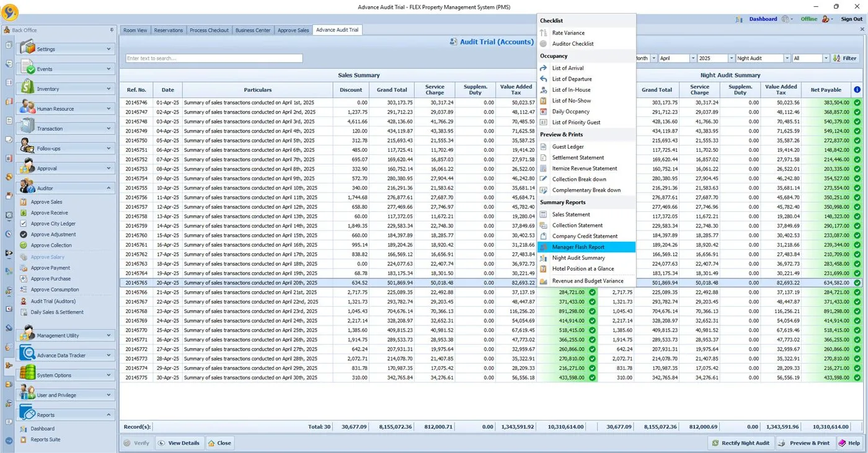This screenshot has height=453, width=868.
Task: Click the Rate Variance menu icon
Action: [x=544, y=33]
